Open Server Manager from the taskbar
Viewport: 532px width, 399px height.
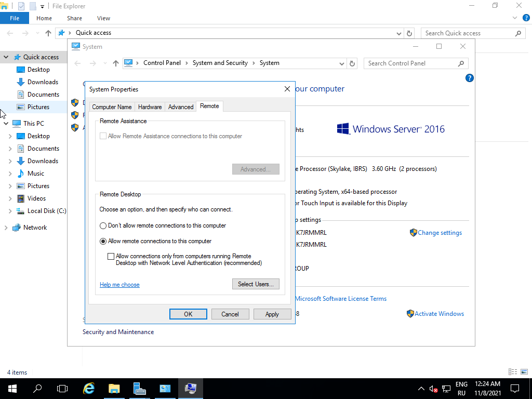click(140, 388)
